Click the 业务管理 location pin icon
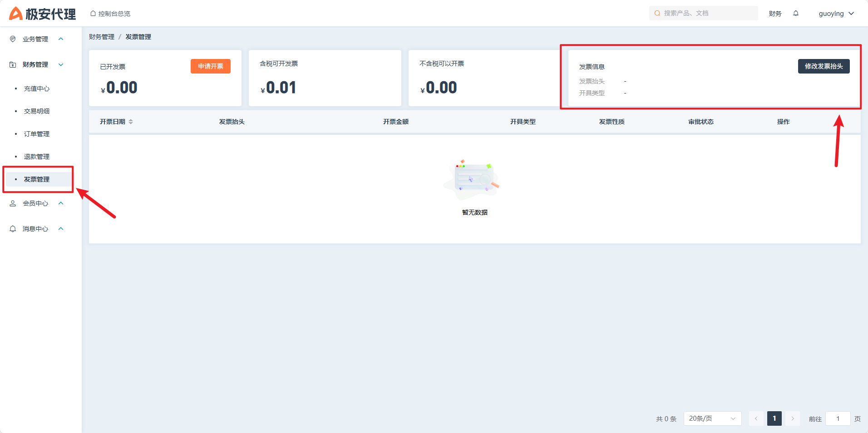The width and height of the screenshot is (868, 433). point(13,39)
